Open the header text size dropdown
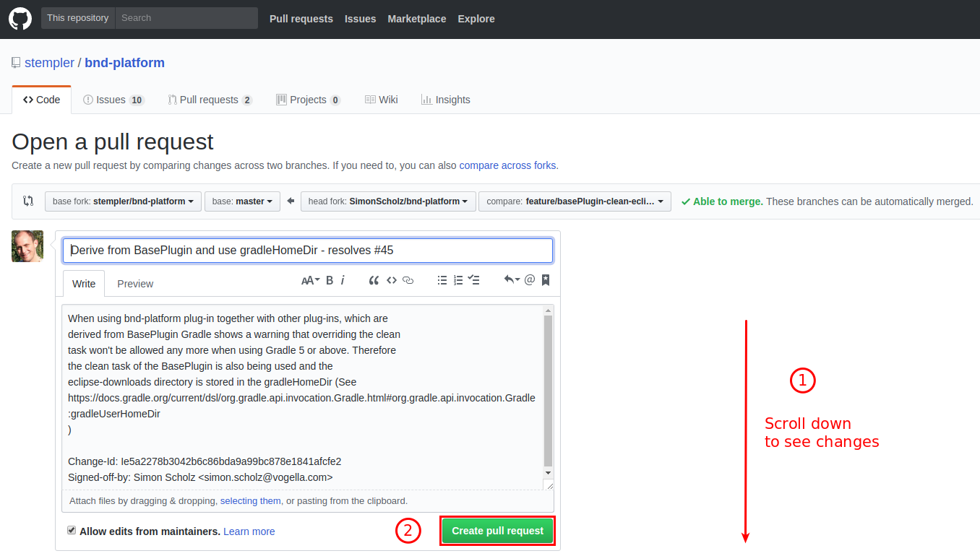Image resolution: width=980 pixels, height=556 pixels. coord(310,280)
